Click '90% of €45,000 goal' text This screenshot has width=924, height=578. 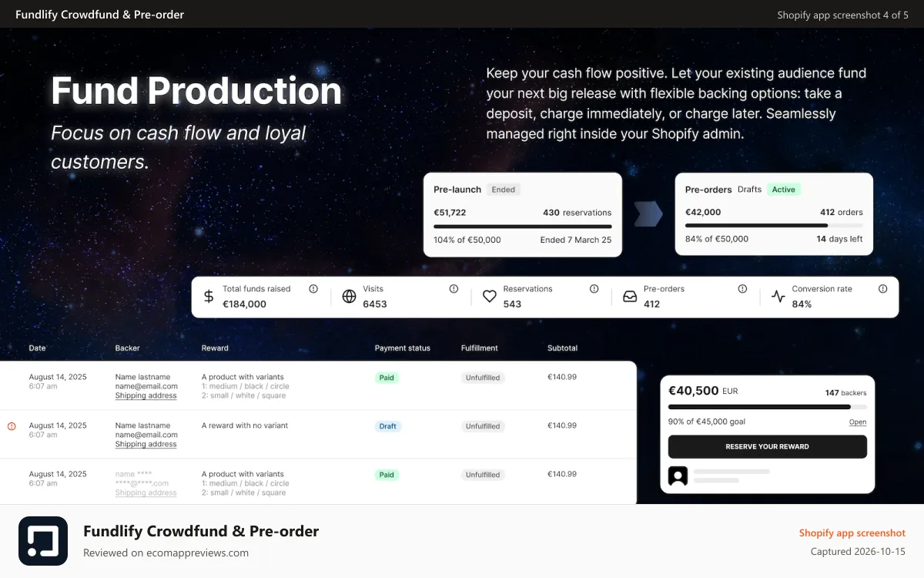click(707, 422)
